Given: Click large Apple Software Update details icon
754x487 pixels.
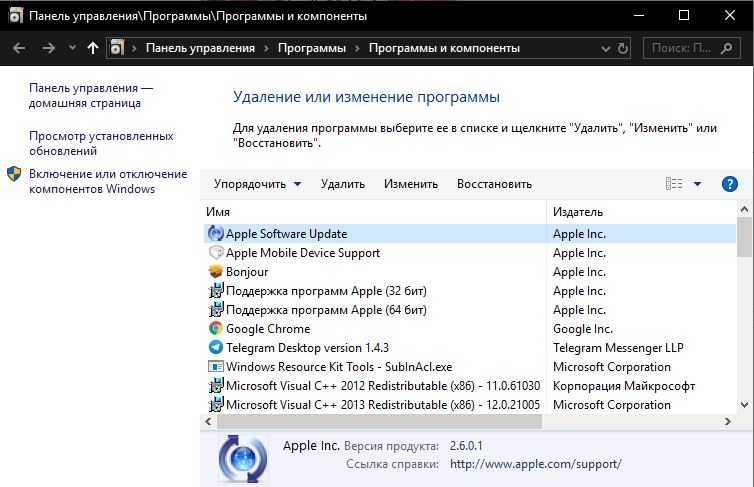Looking at the screenshot, I should [243, 459].
